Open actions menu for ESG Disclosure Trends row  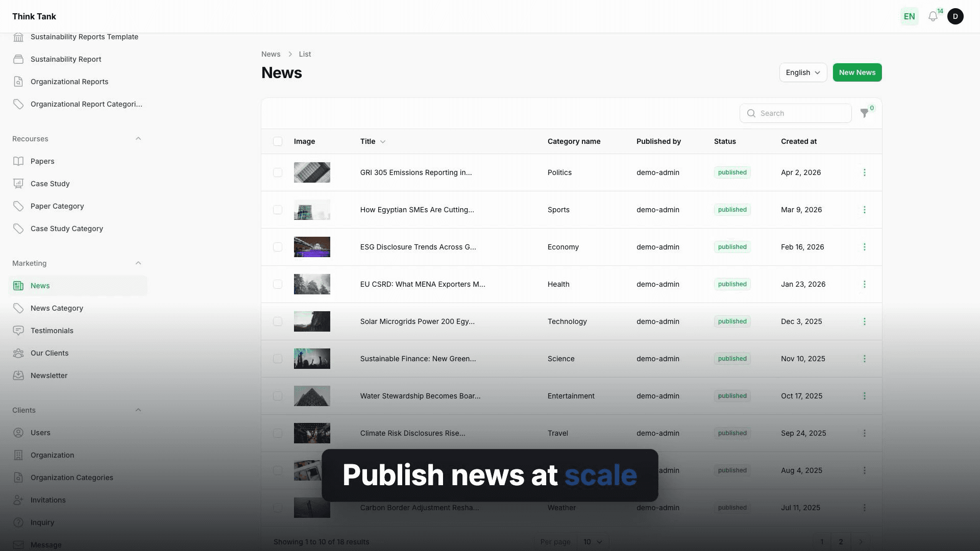click(x=865, y=247)
